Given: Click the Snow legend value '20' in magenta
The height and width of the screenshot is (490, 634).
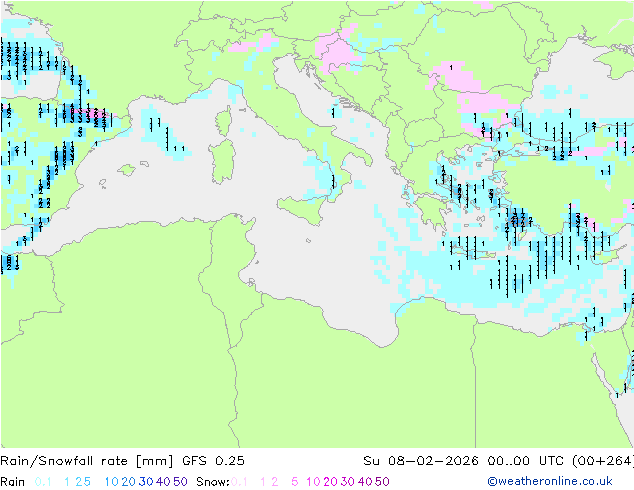Looking at the screenshot, I should 330,482.
